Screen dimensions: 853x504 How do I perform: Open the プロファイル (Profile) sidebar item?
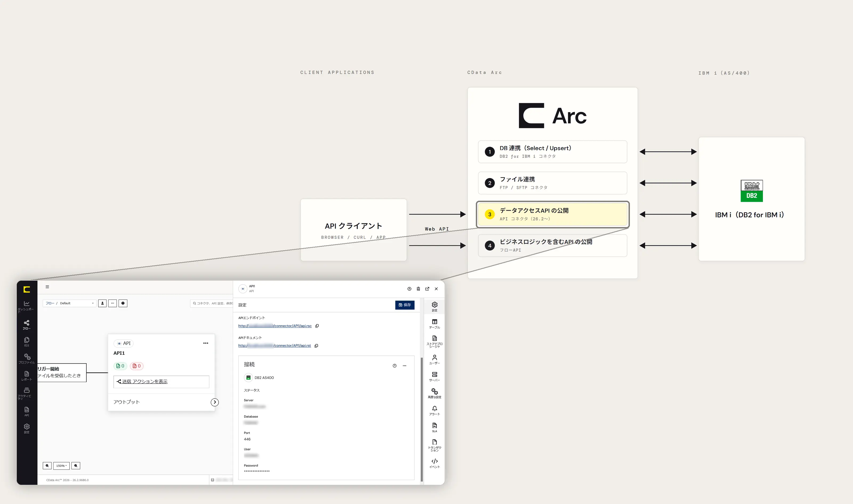coord(26,359)
